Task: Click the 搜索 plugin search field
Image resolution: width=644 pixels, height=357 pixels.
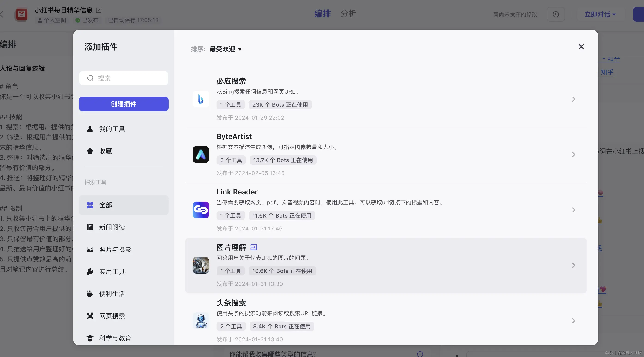Action: click(123, 78)
